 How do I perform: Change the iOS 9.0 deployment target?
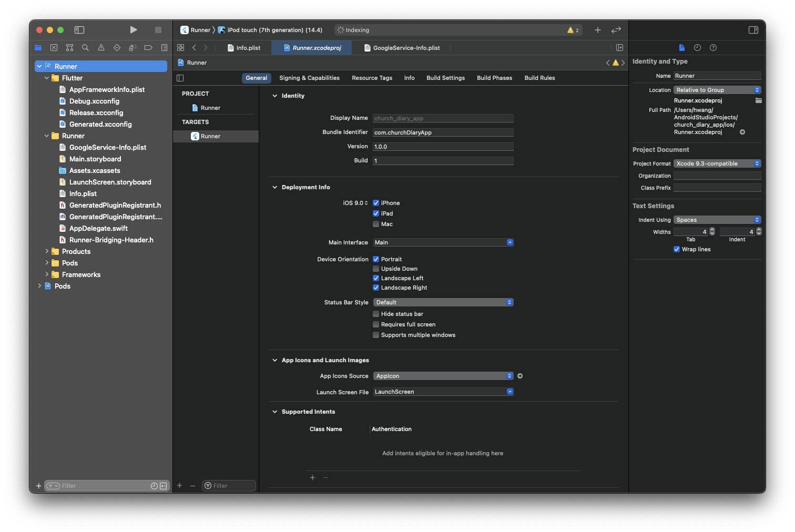355,203
